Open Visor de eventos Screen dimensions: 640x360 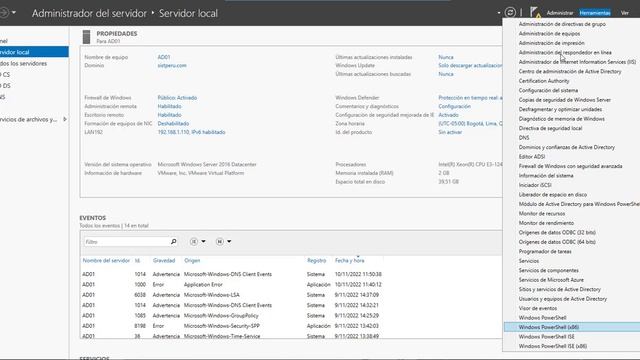coord(538,308)
